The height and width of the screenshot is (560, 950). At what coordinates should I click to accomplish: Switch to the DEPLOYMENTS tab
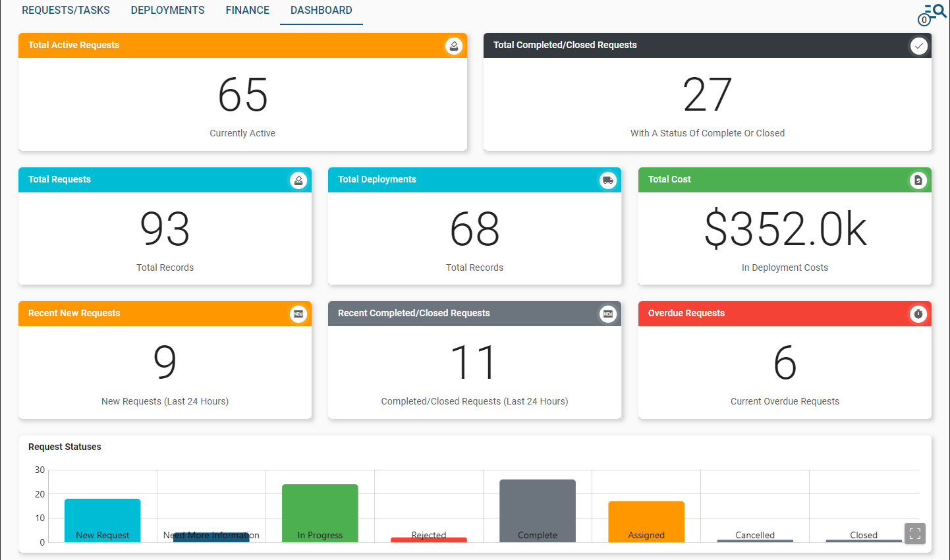coord(167,10)
